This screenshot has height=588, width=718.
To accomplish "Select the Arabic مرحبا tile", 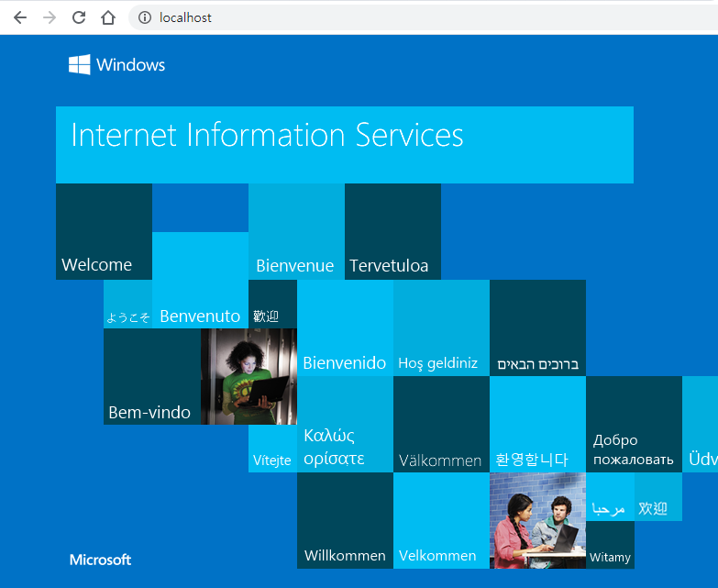I will tap(610, 496).
